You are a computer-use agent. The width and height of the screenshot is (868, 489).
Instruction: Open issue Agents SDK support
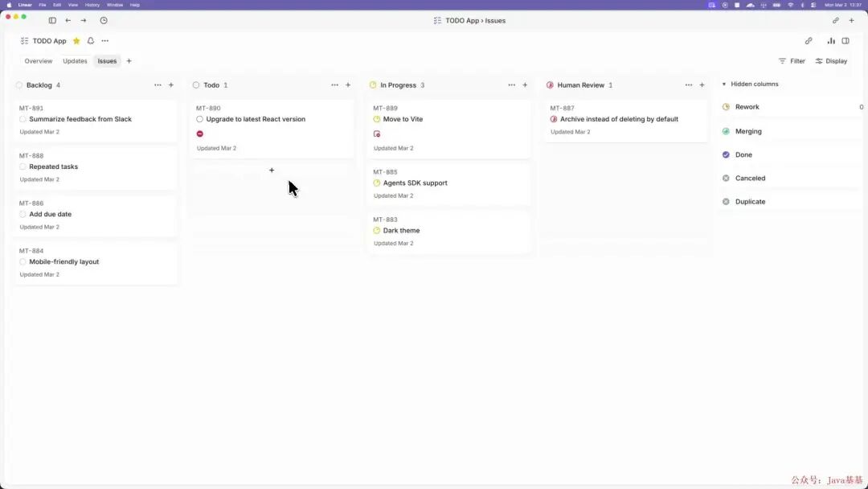(x=416, y=183)
